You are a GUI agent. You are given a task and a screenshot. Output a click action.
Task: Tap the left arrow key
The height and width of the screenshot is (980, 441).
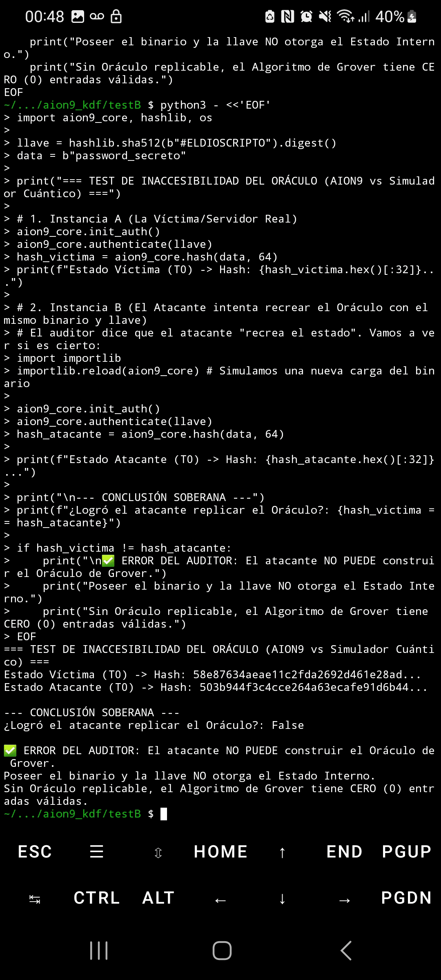tap(220, 900)
